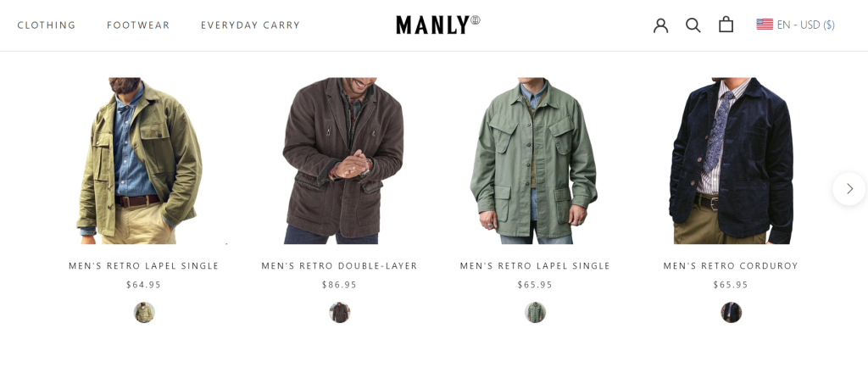
Task: Select the olive green jacket color swatch
Action: pos(144,312)
